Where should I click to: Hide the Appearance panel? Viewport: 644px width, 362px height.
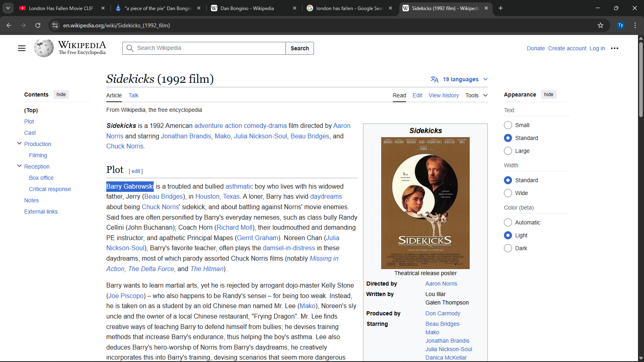point(549,95)
